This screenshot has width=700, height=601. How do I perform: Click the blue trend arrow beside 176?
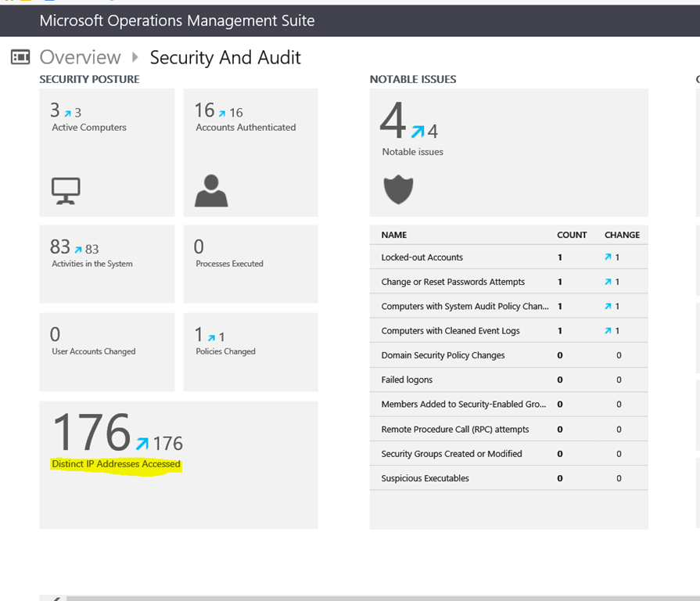142,444
